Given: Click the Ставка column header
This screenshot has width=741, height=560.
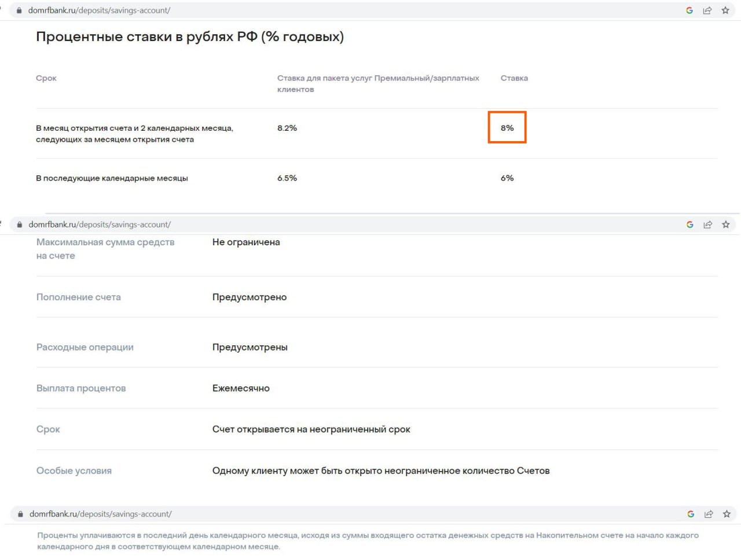Looking at the screenshot, I should [x=514, y=78].
